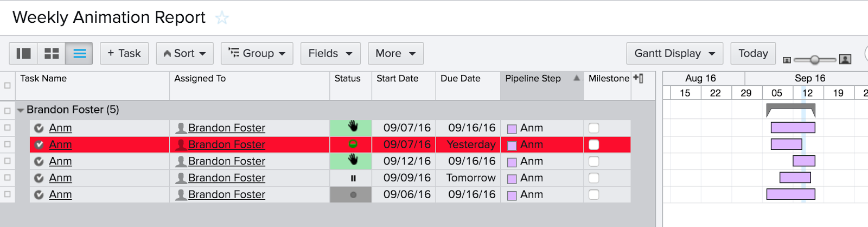Star the Weekly Animation Report page
The width and height of the screenshot is (868, 227).
(222, 18)
